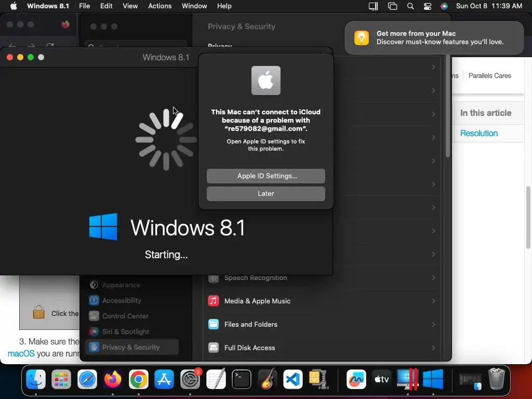Open the Actions menu

160,6
